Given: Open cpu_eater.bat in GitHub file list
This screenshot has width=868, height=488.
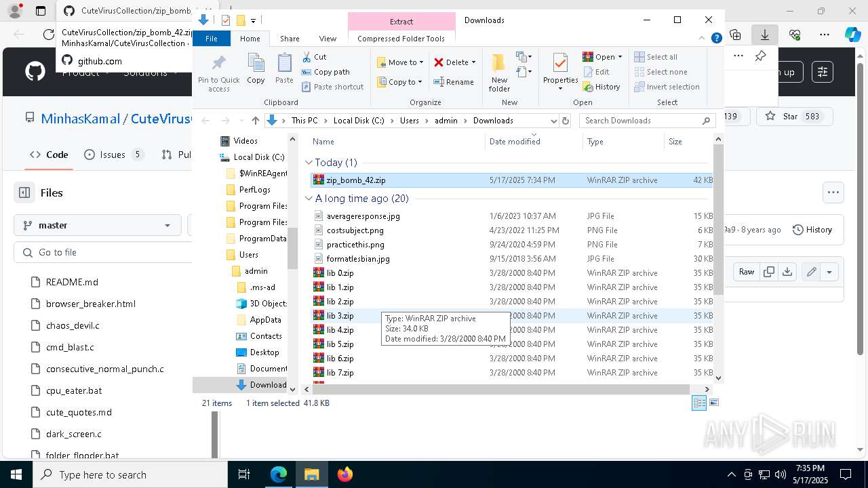Looking at the screenshot, I should [74, 390].
